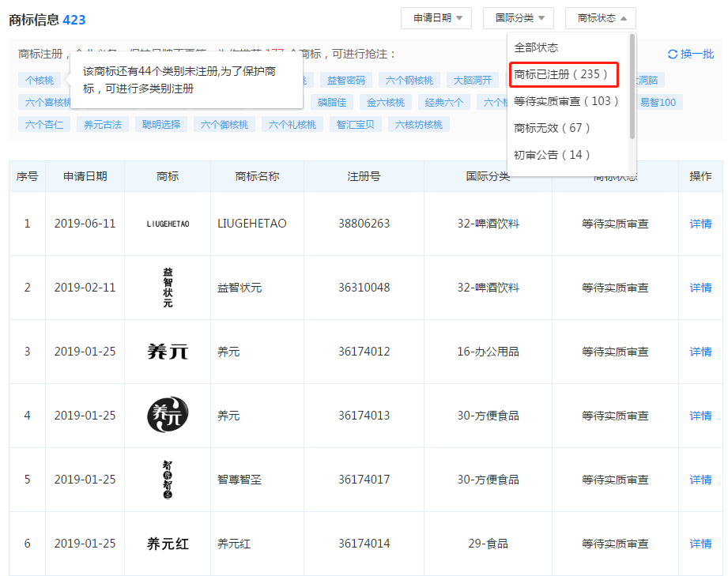Open 详情 for registration 36174013
Viewport: 728px width, 576px height.
700,416
